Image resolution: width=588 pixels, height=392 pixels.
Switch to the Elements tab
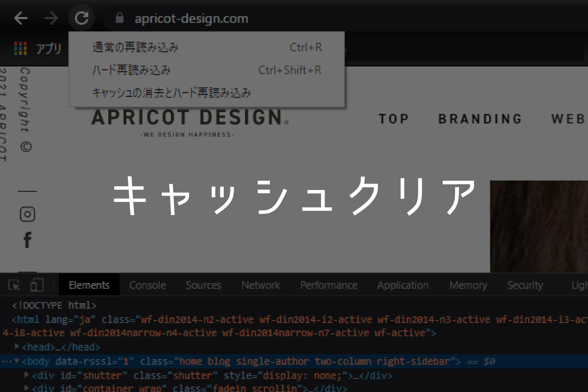click(89, 285)
